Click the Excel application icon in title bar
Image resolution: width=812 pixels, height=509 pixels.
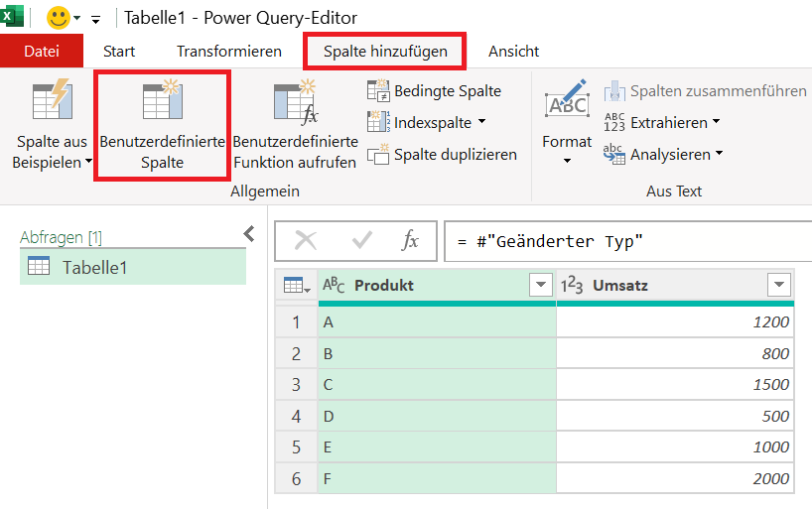[11, 16]
